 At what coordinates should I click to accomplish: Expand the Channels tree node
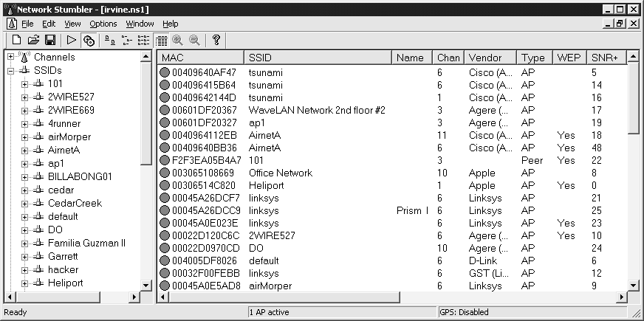tap(10, 57)
